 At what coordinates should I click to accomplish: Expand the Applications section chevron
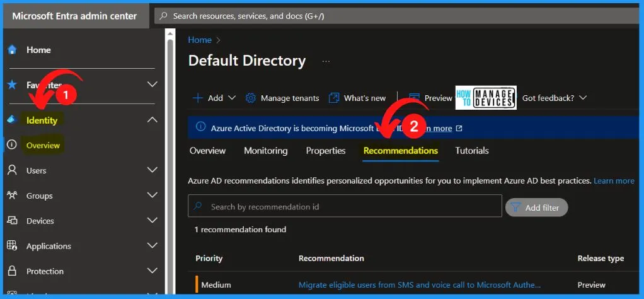point(152,245)
